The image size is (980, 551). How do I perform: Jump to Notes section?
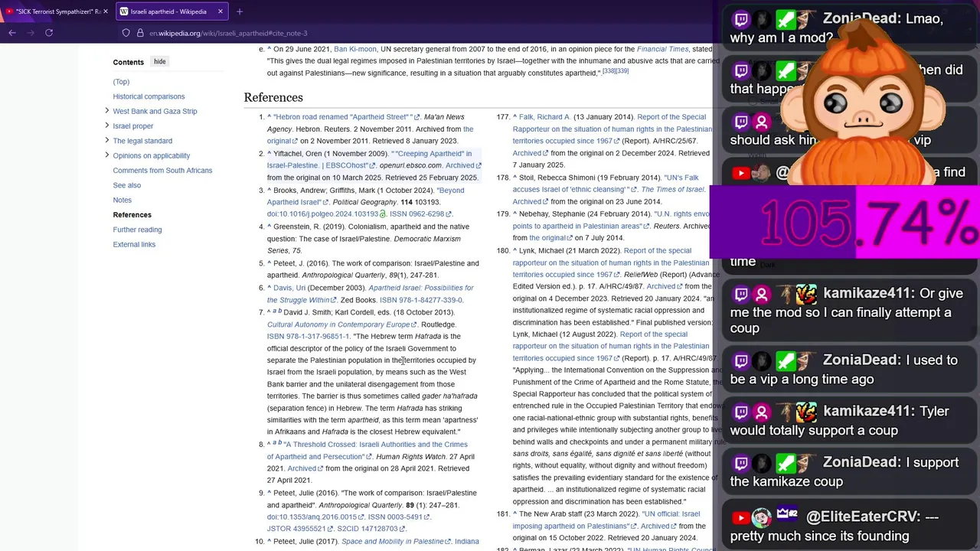pyautogui.click(x=122, y=200)
